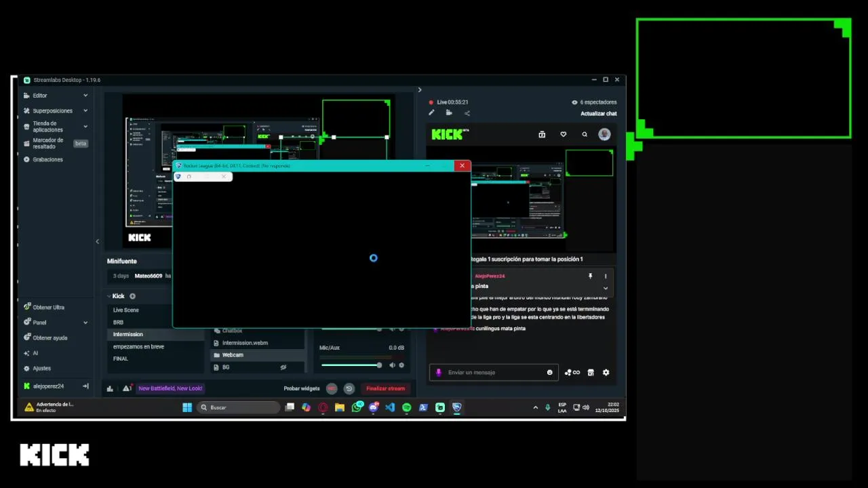Open the Kick heart following icon

click(x=563, y=134)
